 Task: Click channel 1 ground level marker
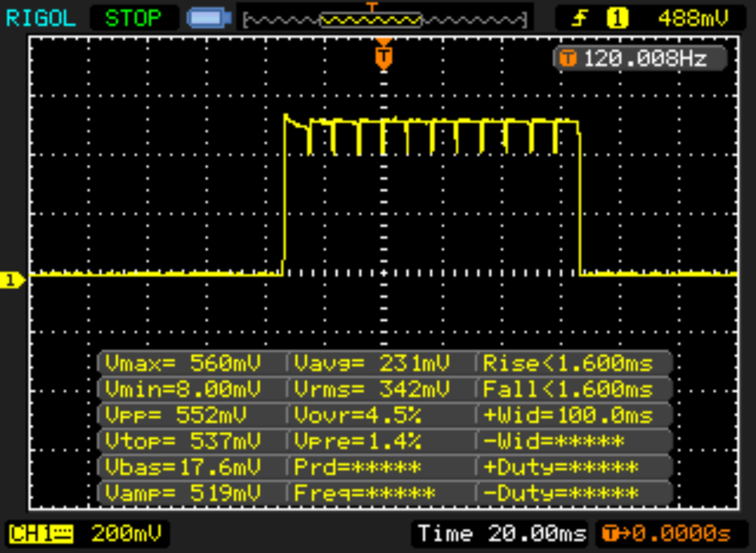tap(12, 280)
